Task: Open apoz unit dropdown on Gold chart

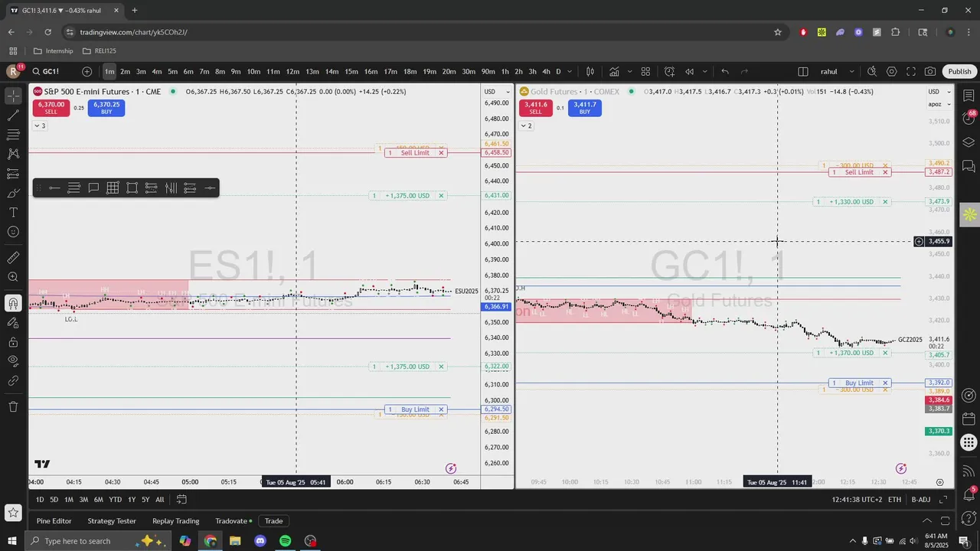Action: pyautogui.click(x=938, y=104)
